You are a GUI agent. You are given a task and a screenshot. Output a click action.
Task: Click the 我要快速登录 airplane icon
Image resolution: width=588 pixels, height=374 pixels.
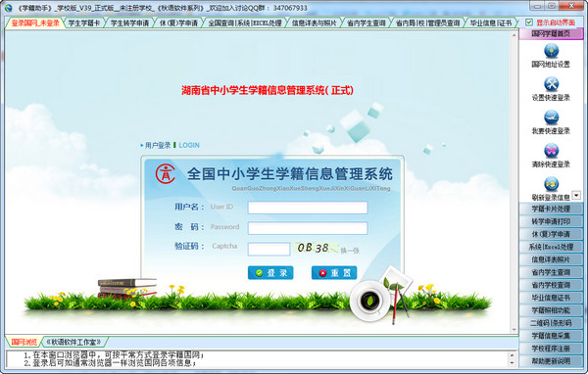tap(551, 117)
